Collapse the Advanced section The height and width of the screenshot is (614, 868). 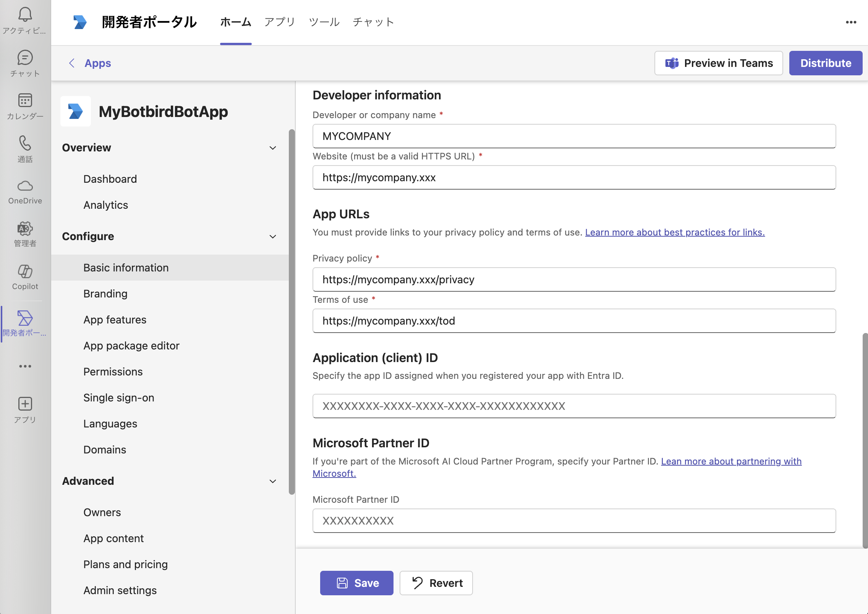coord(273,481)
